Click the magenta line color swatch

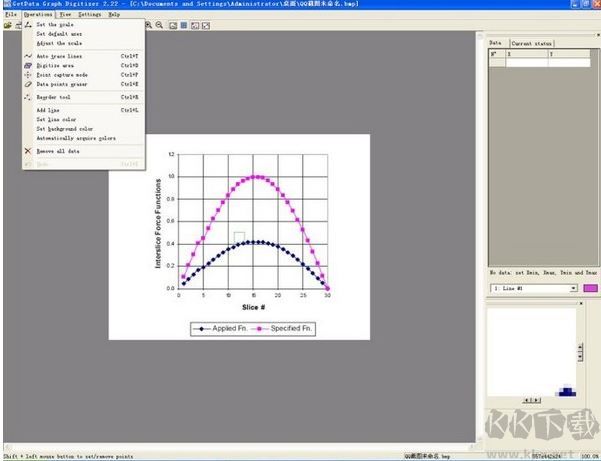point(590,288)
